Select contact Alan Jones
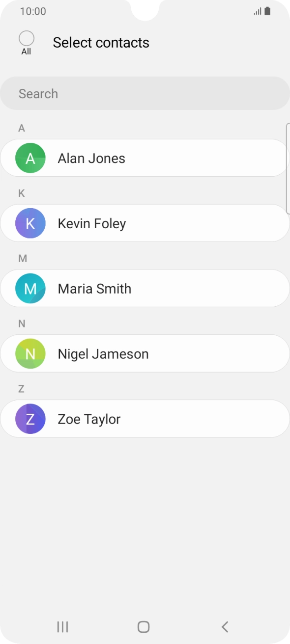Image resolution: width=290 pixels, height=644 pixels. click(145, 158)
